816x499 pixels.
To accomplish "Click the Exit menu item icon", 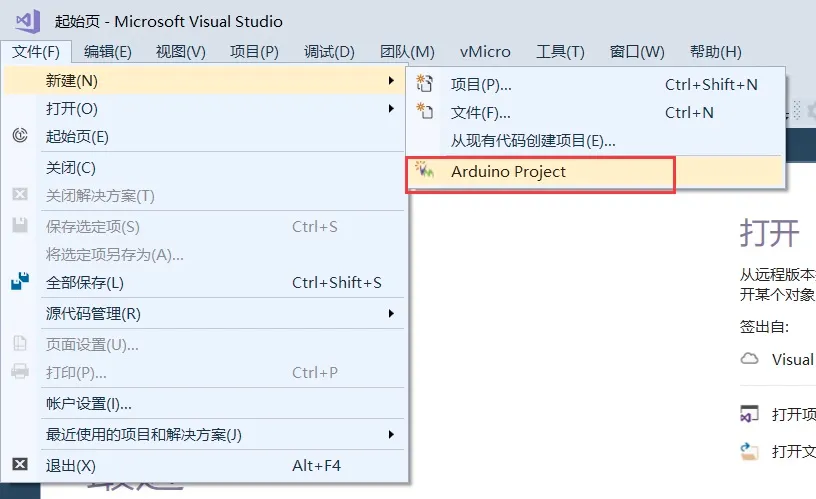I will point(20,465).
